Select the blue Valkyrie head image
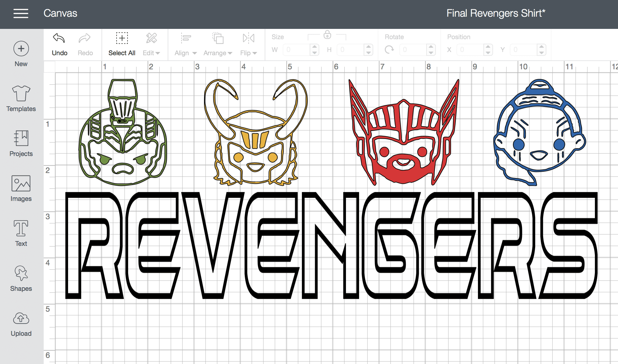This screenshot has height=364, width=618. 540,132
